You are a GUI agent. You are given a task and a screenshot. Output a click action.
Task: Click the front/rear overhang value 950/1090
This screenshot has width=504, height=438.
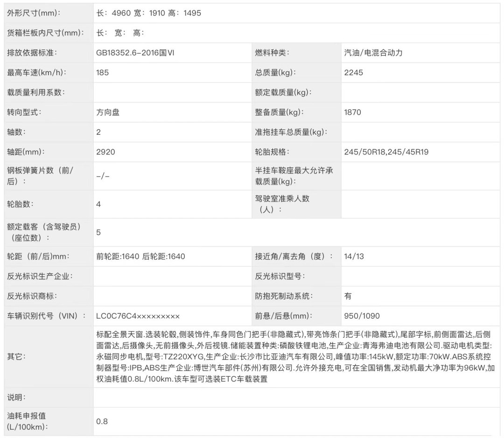[362, 316]
